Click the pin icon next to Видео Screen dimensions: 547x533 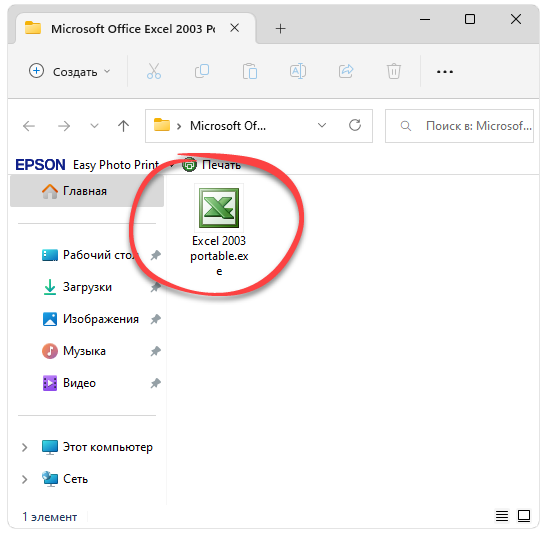pos(156,383)
